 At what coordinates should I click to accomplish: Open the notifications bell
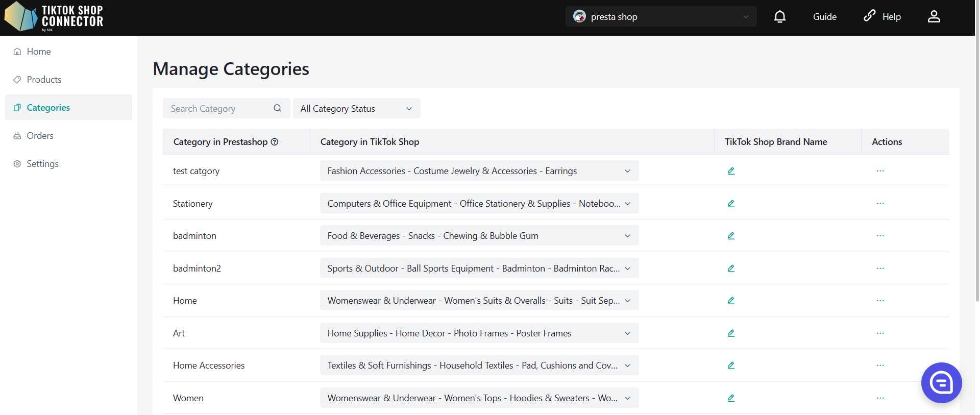pos(779,17)
